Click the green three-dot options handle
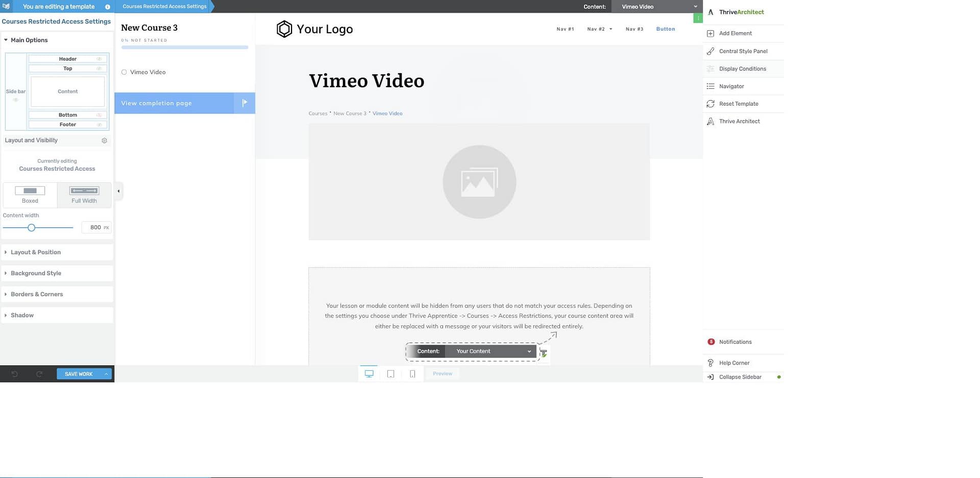Screen dimensions: 980x478 click(698, 18)
